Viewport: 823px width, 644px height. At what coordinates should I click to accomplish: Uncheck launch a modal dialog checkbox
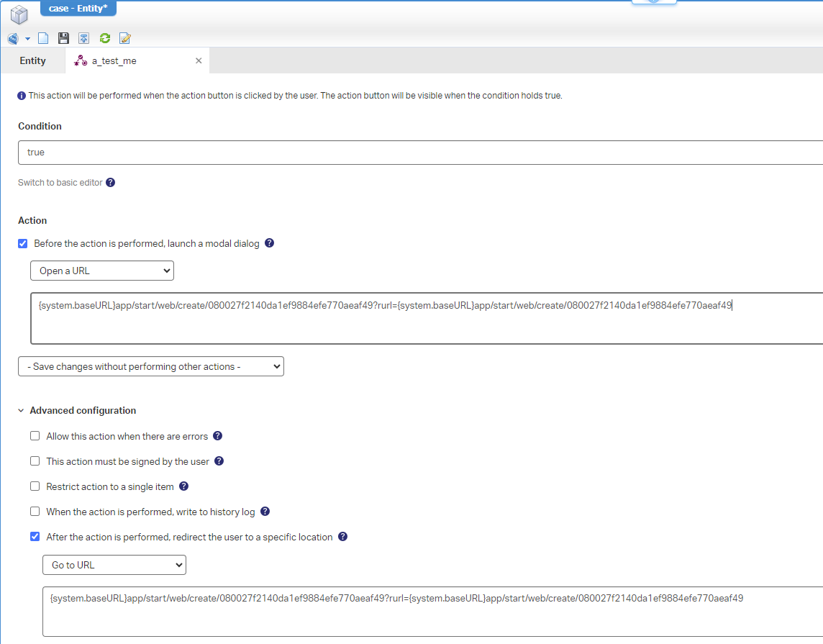pyautogui.click(x=23, y=244)
